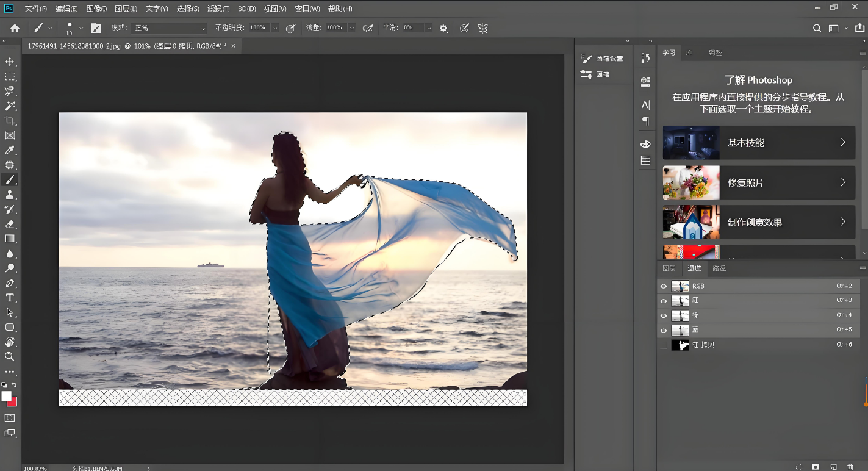
Task: Select the Zoom tool in toolbar
Action: [x=10, y=356]
